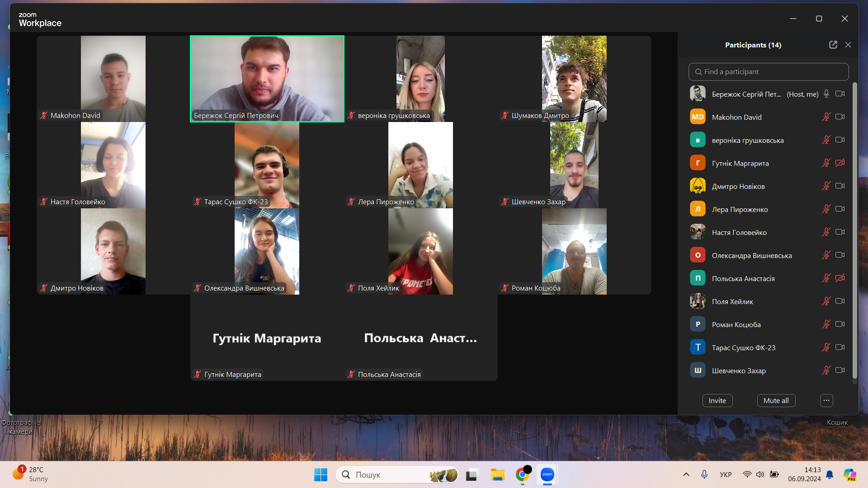Click Шевченко Захар's muted mic icon
Viewport: 868px width, 488px height.
coord(826,370)
